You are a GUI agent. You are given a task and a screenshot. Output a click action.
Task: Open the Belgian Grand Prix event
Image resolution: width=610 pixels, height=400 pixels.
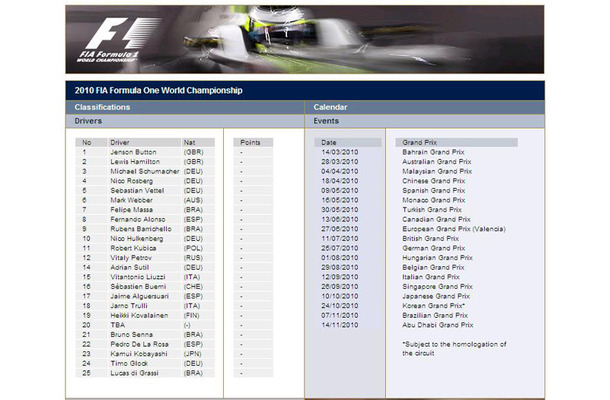[433, 267]
